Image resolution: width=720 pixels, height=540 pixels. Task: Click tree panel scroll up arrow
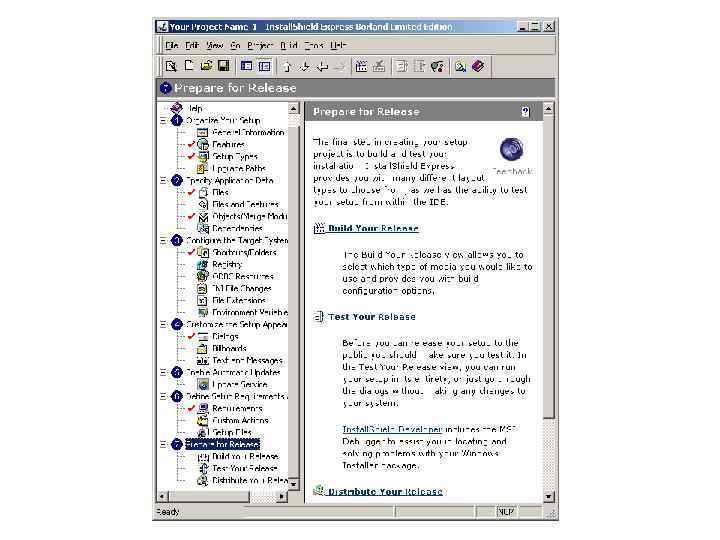(293, 109)
